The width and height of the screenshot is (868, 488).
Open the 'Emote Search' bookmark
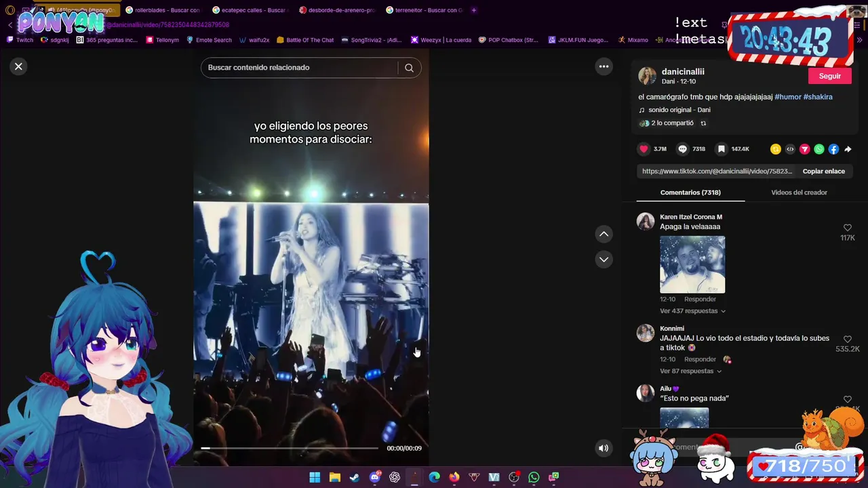(209, 40)
